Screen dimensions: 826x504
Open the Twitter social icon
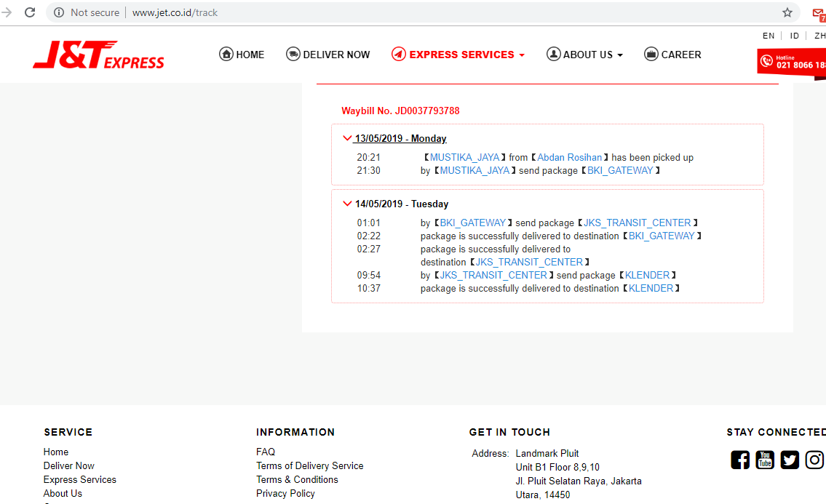click(790, 460)
